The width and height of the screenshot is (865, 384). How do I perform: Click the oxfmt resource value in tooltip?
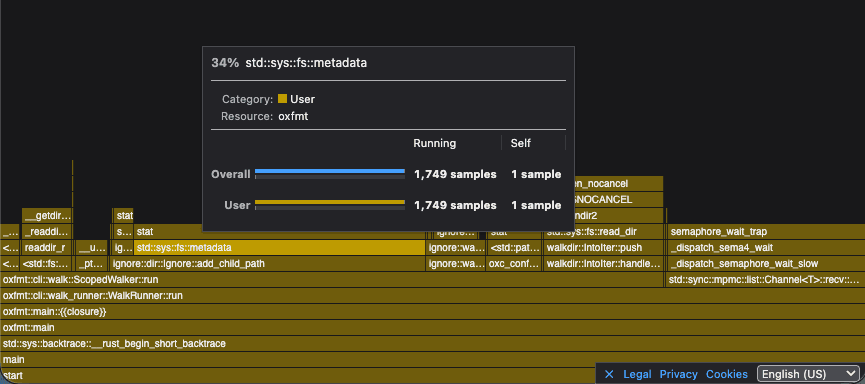point(293,116)
